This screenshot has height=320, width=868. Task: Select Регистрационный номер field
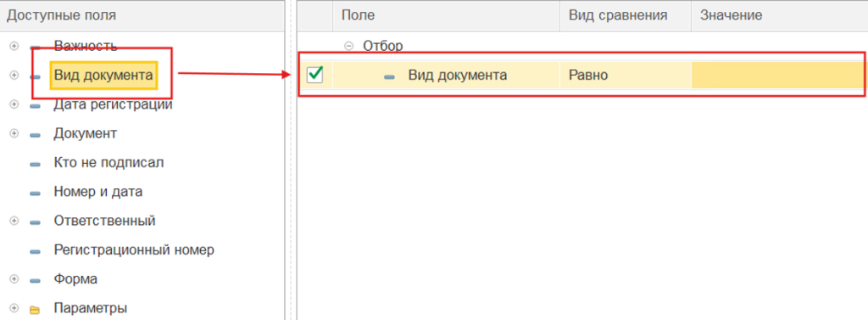coord(134,250)
